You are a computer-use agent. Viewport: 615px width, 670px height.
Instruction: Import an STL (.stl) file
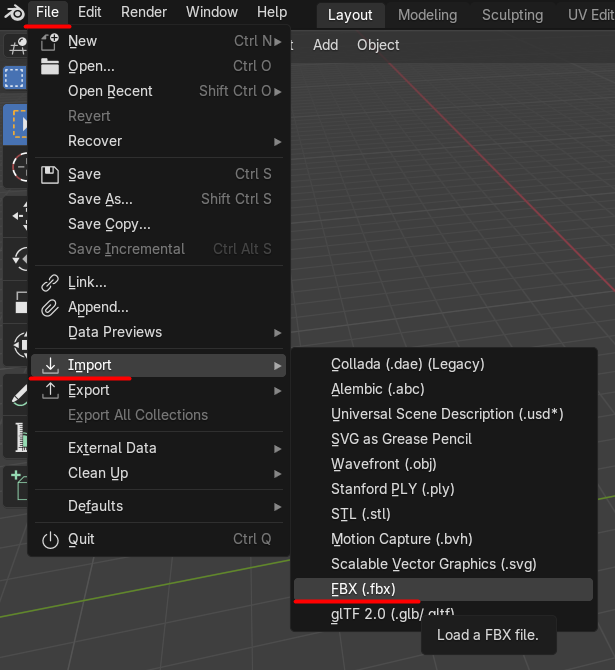443,514
